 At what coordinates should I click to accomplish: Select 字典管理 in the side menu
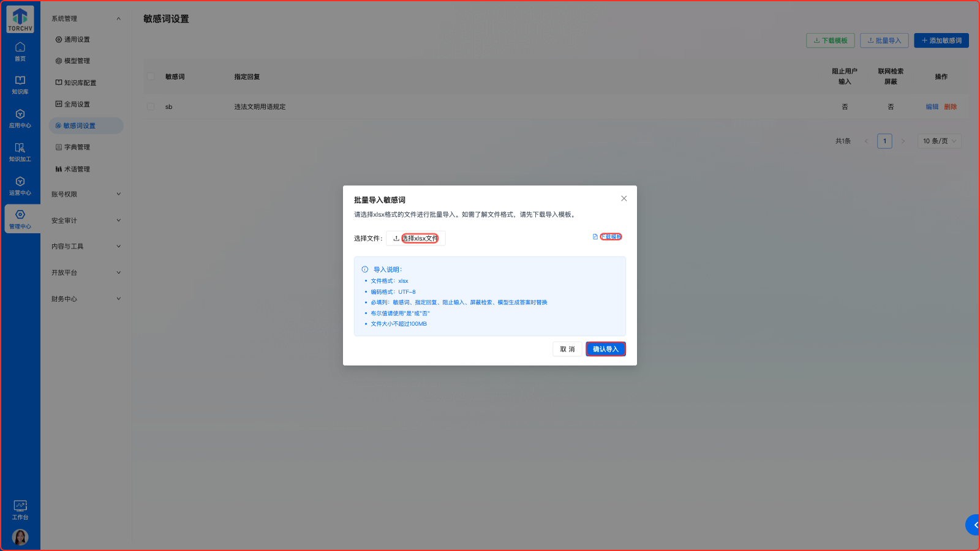(77, 147)
